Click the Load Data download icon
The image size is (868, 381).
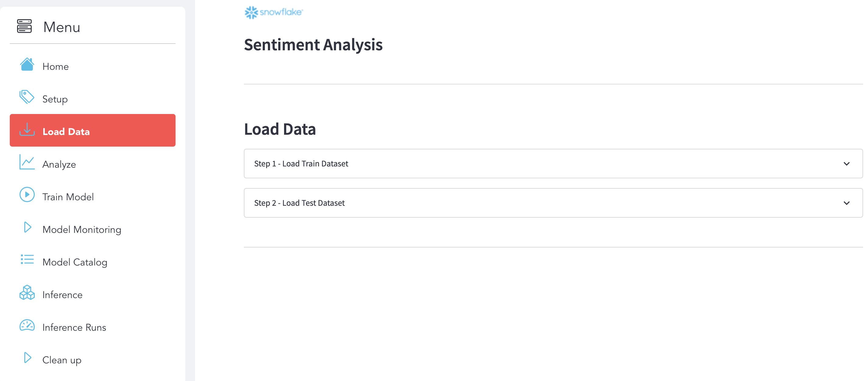[27, 130]
